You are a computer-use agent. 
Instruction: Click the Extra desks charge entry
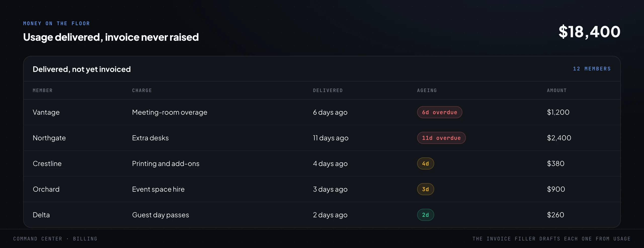pos(150,138)
